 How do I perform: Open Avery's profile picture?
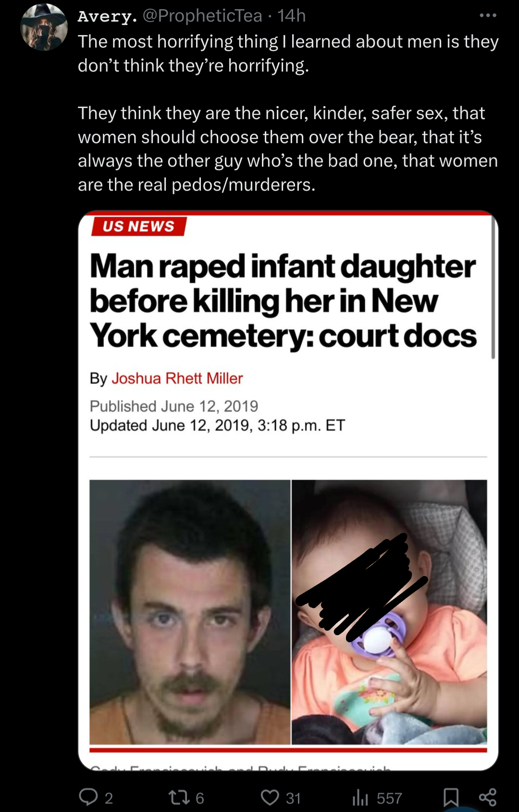(44, 27)
